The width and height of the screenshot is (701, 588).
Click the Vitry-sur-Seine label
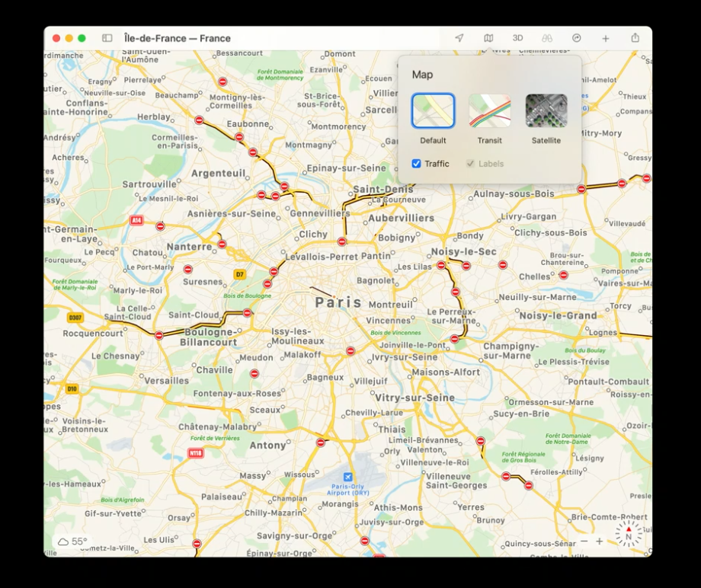tap(415, 398)
